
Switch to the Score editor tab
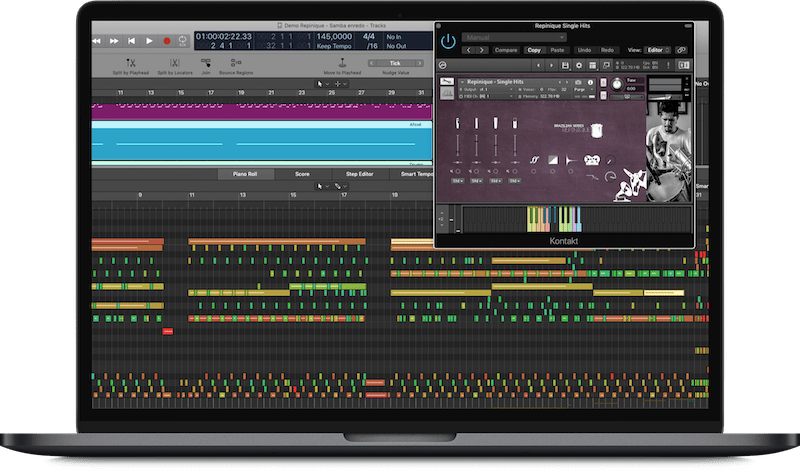[302, 174]
